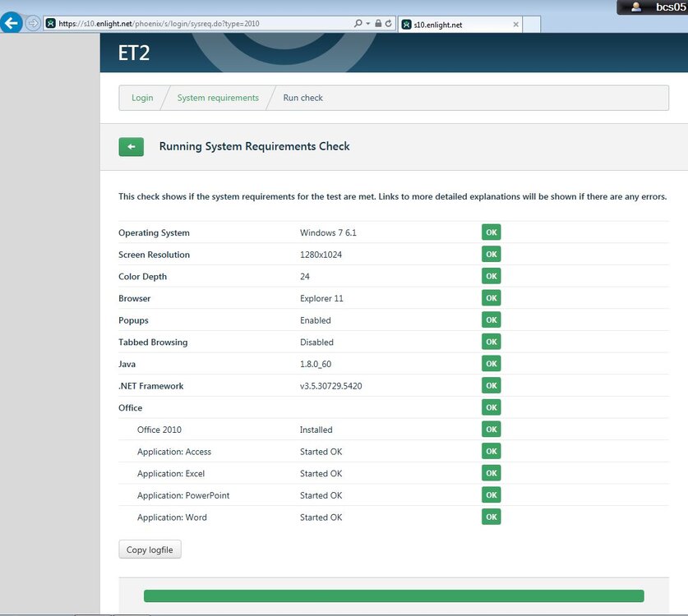Click the OK badge for Application: Word
Viewport: 688px width, 616px height.
[x=491, y=517]
